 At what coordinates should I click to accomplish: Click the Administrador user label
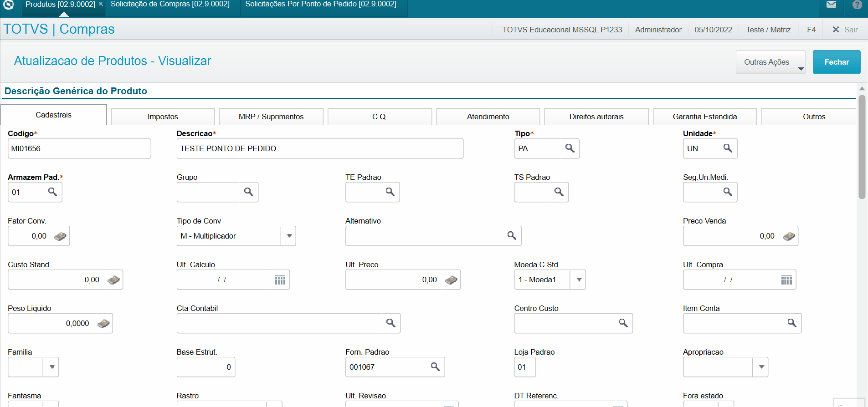[658, 30]
